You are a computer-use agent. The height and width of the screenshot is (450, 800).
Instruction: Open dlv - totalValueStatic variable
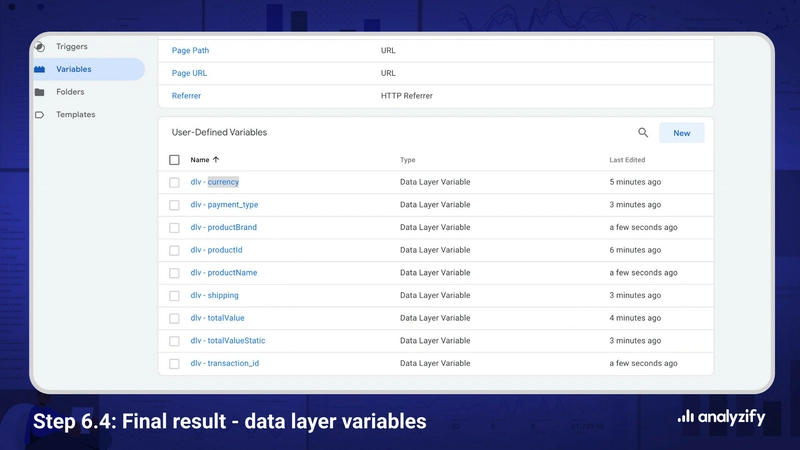[x=228, y=341]
